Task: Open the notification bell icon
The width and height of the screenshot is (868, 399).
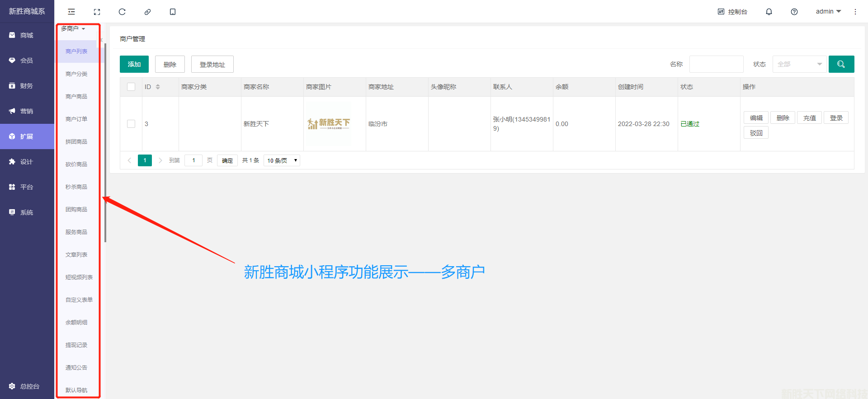Action: point(769,12)
